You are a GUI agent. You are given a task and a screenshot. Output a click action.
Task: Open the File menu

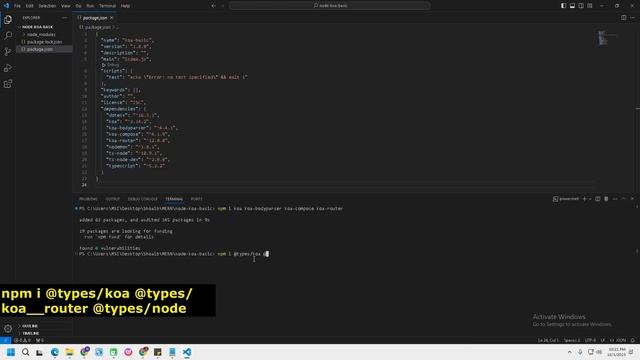[17, 6]
